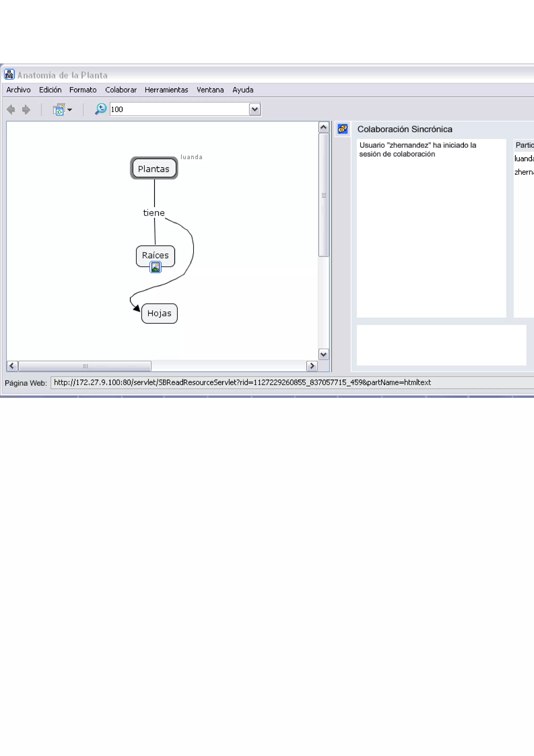This screenshot has width=534, height=756.
Task: Click the CmapTools icon in title bar
Action: pyautogui.click(x=9, y=75)
